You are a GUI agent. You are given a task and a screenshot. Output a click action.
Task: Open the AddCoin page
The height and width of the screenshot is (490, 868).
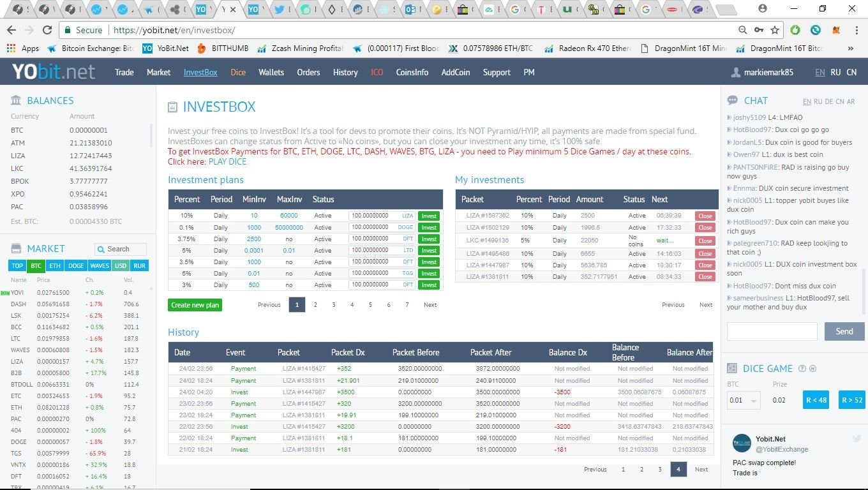pos(456,72)
